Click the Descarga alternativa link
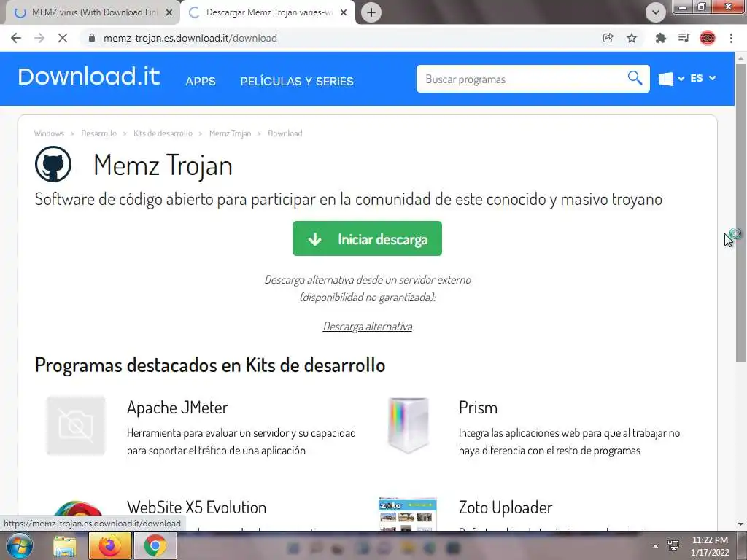Screen dimensions: 747x560 click(x=368, y=327)
